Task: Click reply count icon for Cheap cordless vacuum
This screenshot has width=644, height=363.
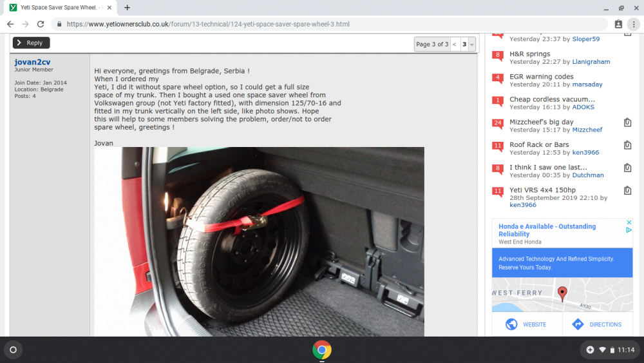Action: [x=498, y=101]
